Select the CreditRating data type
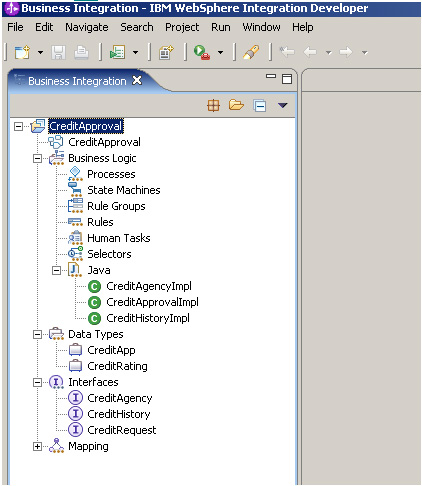Image resolution: width=422 pixels, height=486 pixels. pos(117,366)
